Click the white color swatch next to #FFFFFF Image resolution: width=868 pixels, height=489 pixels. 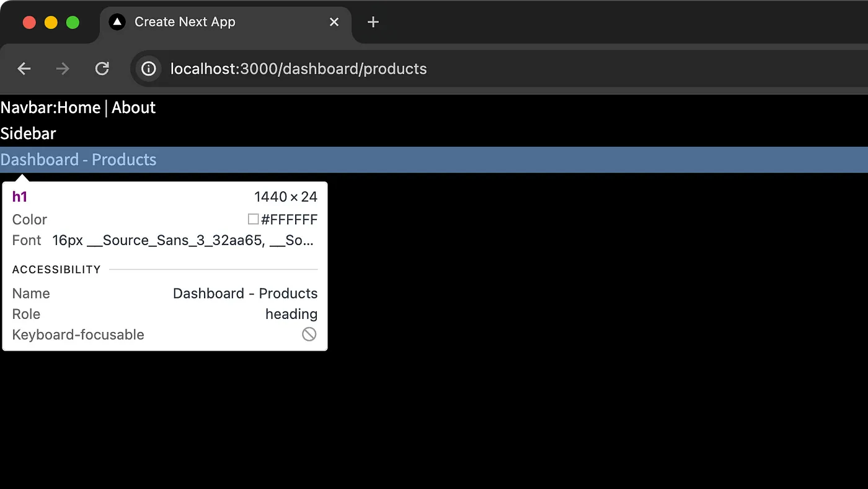(253, 218)
